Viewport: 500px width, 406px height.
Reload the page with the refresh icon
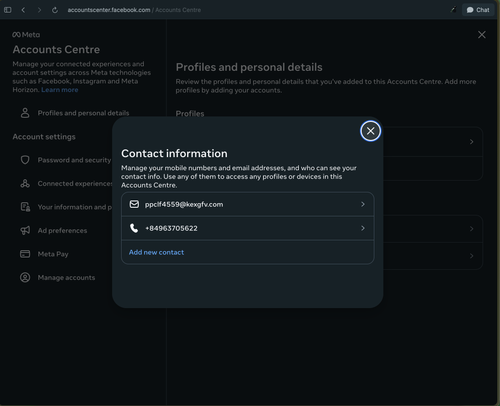pos(55,10)
